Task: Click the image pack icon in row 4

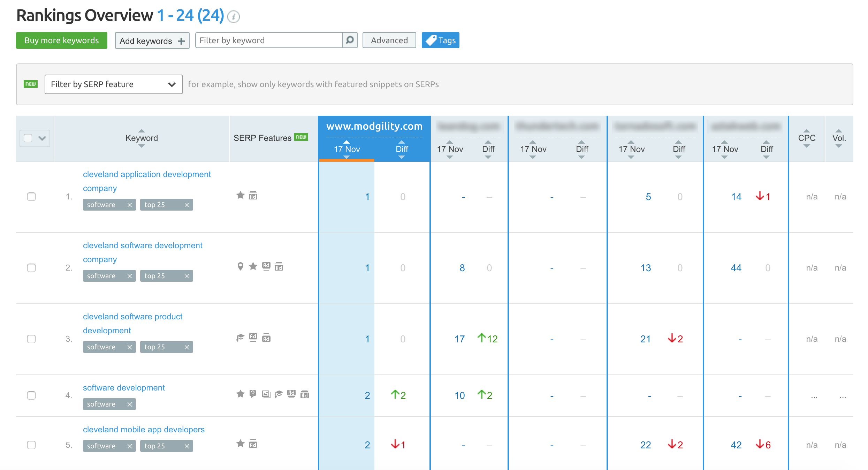Action: pyautogui.click(x=266, y=394)
